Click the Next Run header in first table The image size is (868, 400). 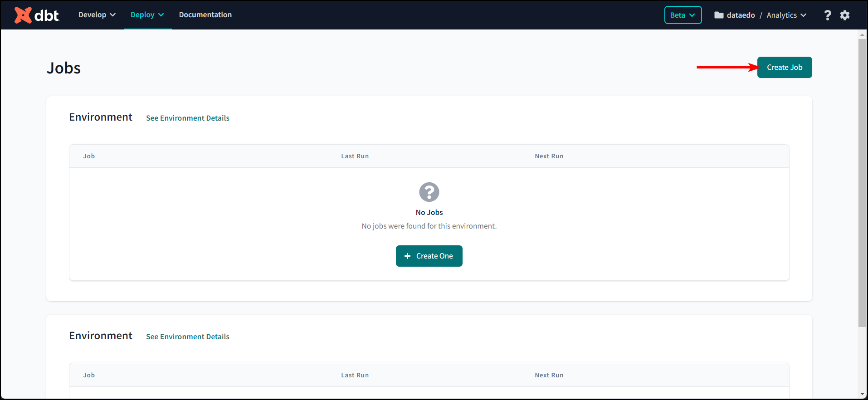549,156
